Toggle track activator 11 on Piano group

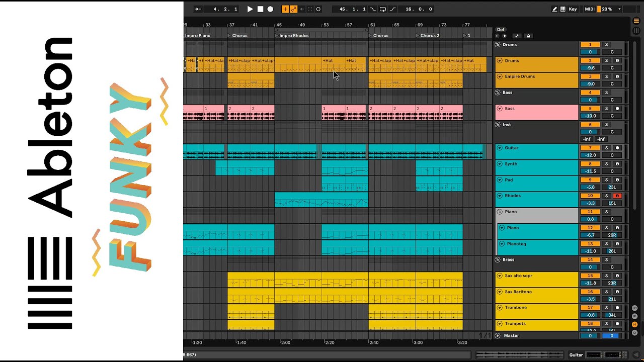tap(590, 212)
